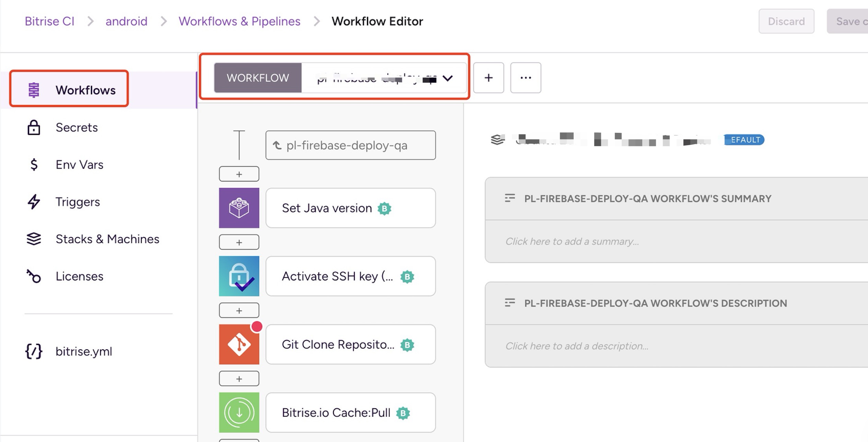Select the Activate SSH key step icon
Viewport: 868px width, 442px height.
(239, 276)
